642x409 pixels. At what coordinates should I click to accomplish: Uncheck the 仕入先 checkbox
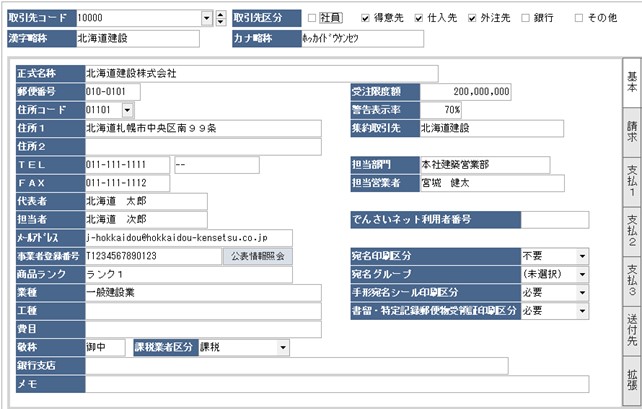point(416,18)
